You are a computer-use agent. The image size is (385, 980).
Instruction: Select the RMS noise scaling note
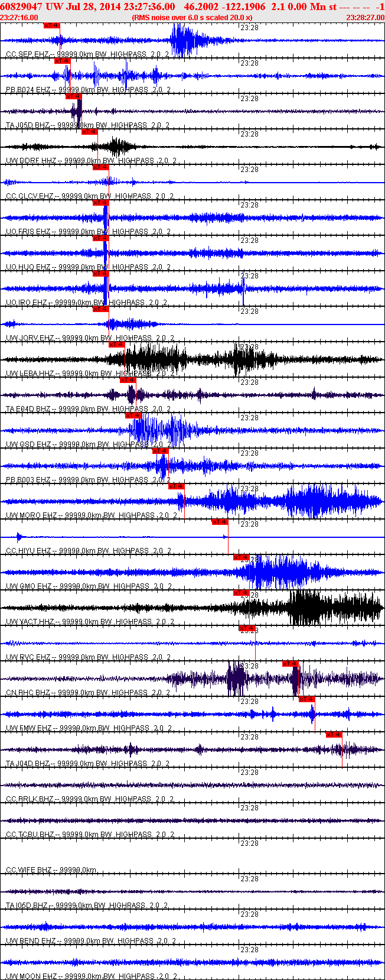pyautogui.click(x=192, y=18)
